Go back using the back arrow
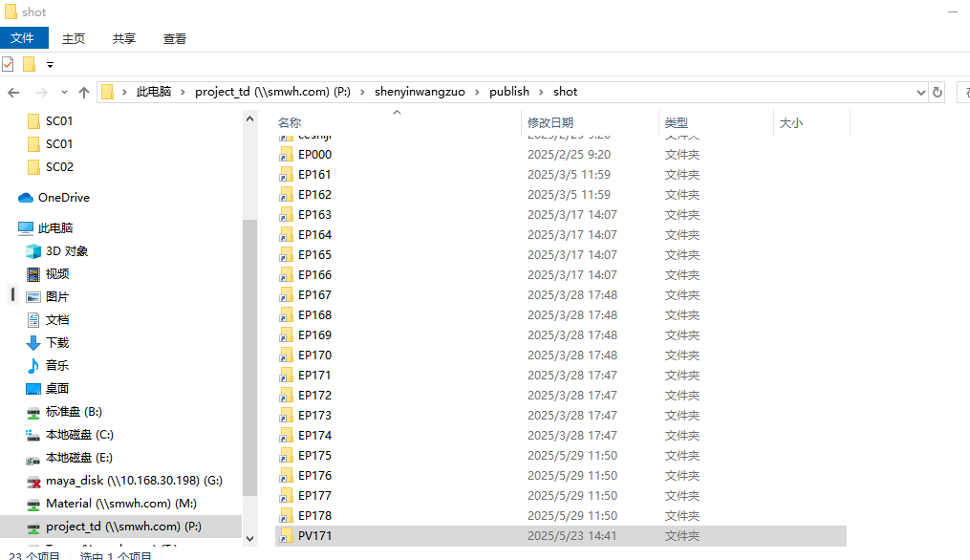This screenshot has height=560, width=970. 13,92
